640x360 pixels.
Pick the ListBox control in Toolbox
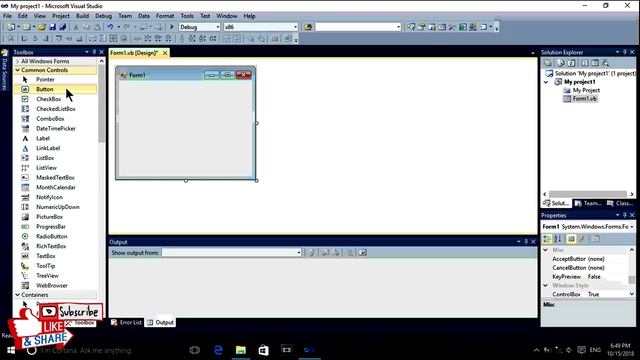56,158
